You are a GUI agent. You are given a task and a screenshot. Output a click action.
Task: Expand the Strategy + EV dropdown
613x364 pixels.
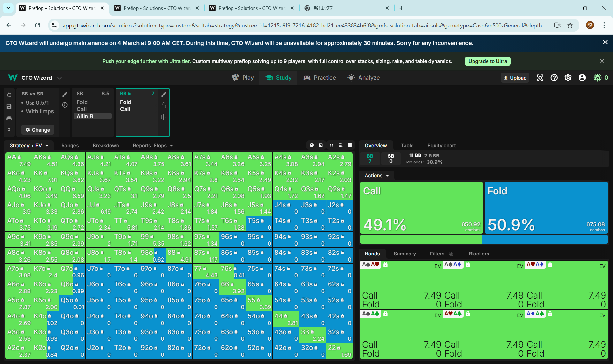point(29,146)
